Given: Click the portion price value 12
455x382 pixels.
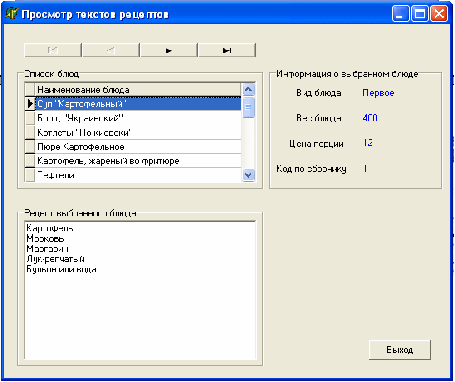Looking at the screenshot, I should (368, 143).
